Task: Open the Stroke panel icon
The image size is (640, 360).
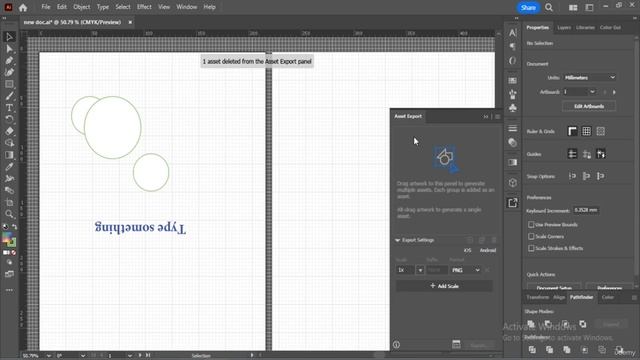Action: 513,128
